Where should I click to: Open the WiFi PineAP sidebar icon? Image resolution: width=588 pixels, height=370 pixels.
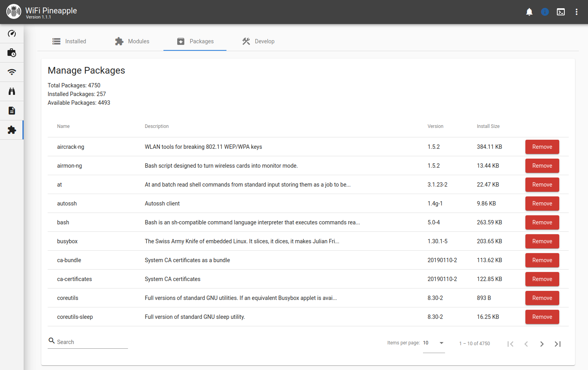pyautogui.click(x=12, y=72)
